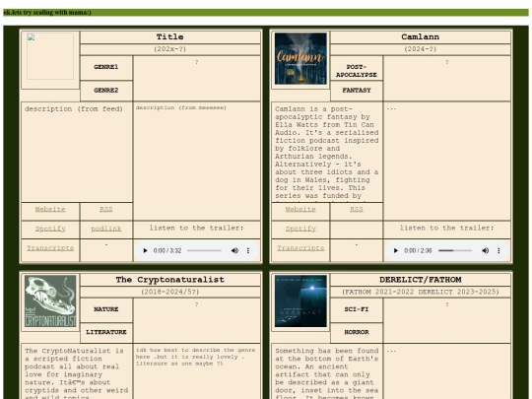Open more options on Camlann trailer player
The height and width of the screenshot is (399, 532).
499,251
